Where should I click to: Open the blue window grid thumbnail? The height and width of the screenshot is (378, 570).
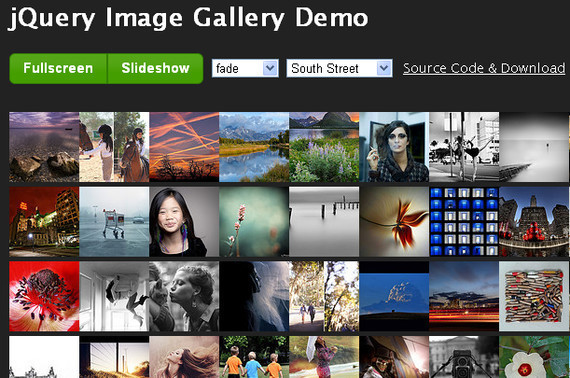click(x=464, y=222)
